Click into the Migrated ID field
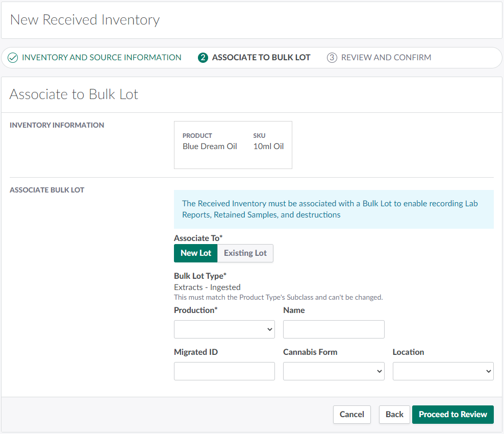 point(224,371)
